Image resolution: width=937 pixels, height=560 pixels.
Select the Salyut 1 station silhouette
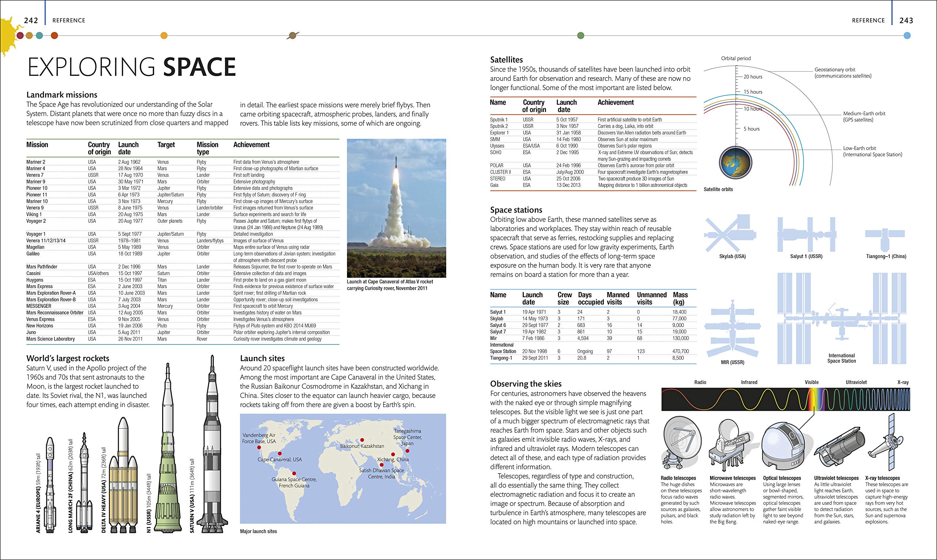[x=806, y=234]
